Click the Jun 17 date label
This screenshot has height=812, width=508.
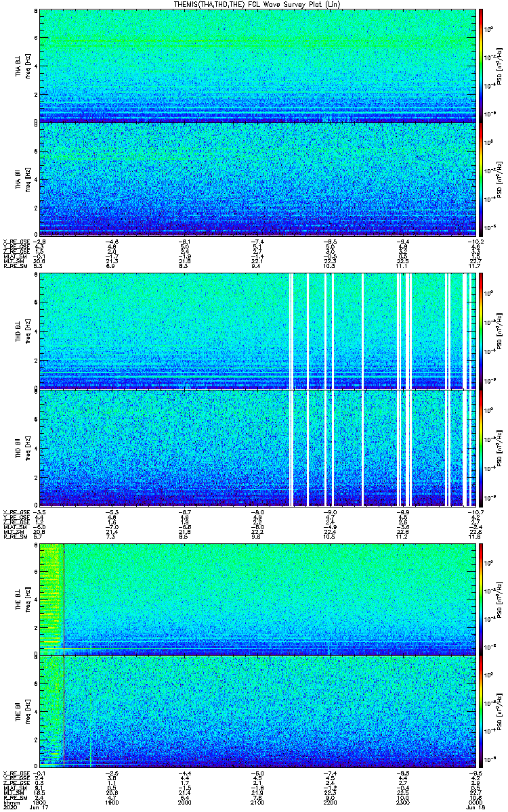pos(39,809)
